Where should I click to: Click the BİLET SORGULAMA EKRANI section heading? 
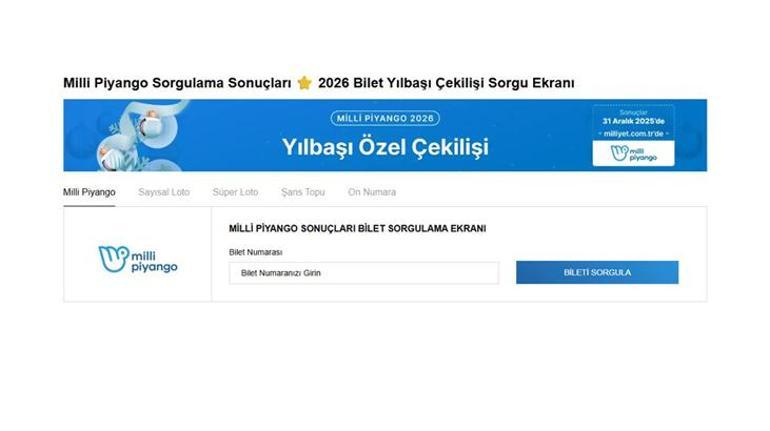pyautogui.click(x=358, y=229)
